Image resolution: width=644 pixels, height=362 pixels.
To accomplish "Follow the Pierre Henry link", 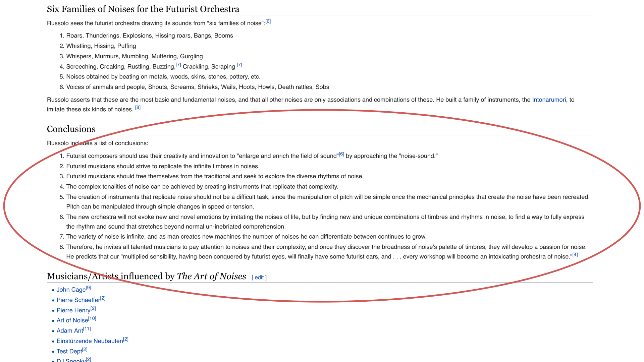I will click(x=73, y=310).
